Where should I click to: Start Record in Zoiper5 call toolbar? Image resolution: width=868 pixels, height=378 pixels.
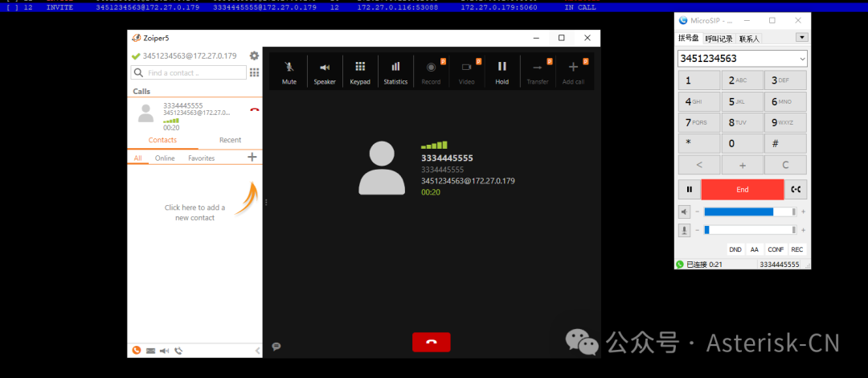point(432,72)
